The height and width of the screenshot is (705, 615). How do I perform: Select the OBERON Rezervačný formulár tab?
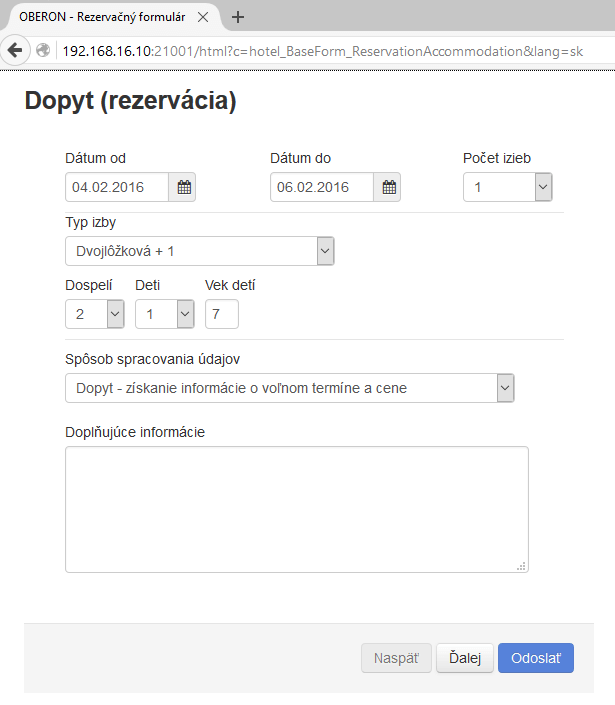tap(100, 17)
